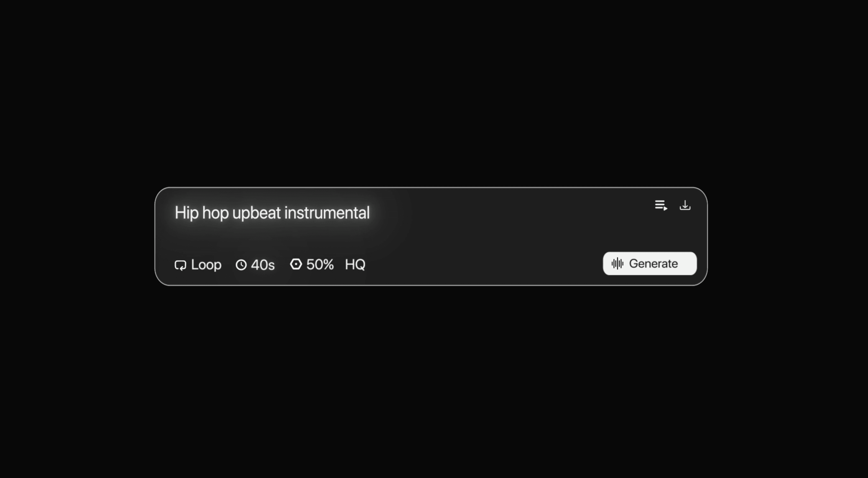Image resolution: width=868 pixels, height=478 pixels.
Task: Open the playlist queue icon
Action: coord(661,205)
